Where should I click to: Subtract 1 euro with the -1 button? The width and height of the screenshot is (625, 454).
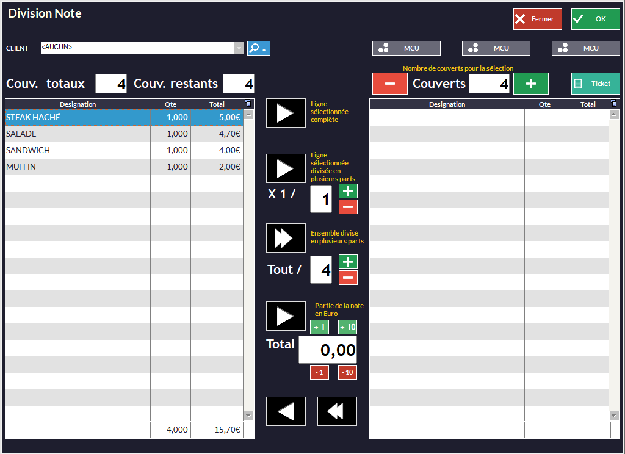pos(319,373)
